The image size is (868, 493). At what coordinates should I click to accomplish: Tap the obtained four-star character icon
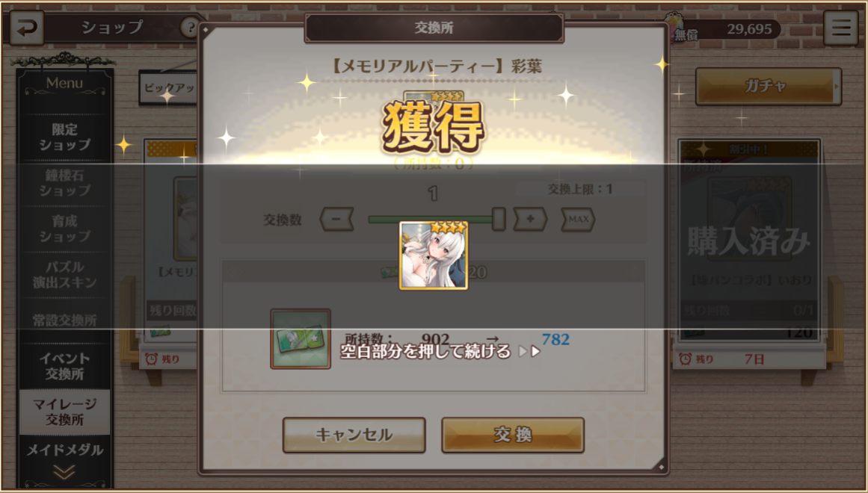click(x=434, y=255)
